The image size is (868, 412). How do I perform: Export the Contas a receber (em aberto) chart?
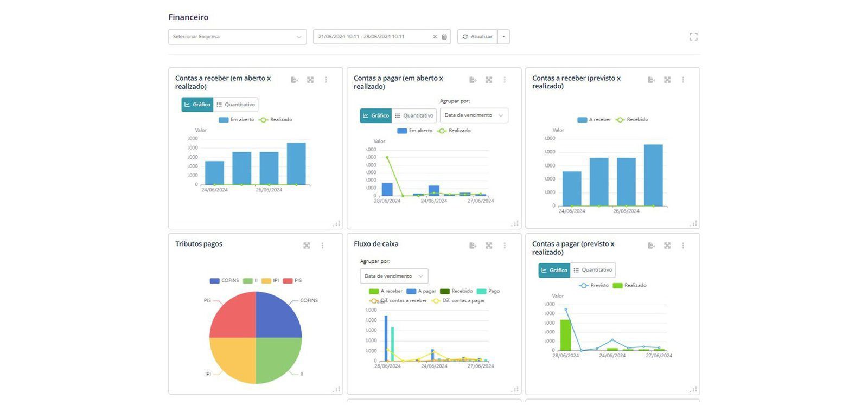pyautogui.click(x=294, y=80)
